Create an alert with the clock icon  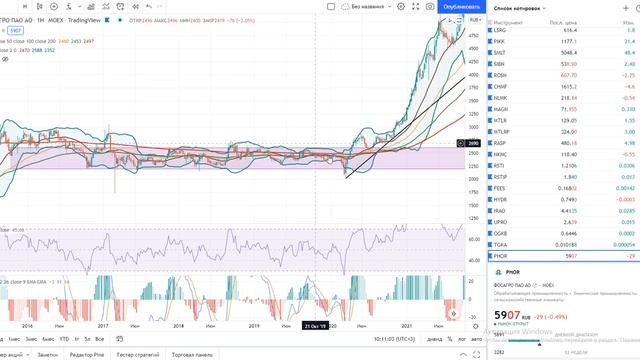[120, 7]
